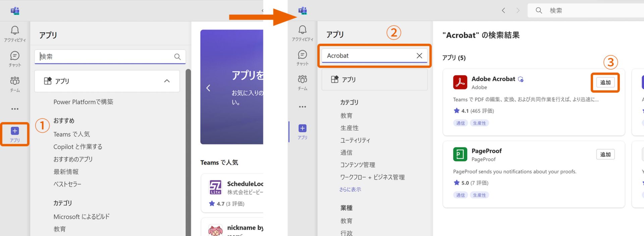Go back with the left arrow in title bar
The image size is (644, 236).
tap(503, 10)
